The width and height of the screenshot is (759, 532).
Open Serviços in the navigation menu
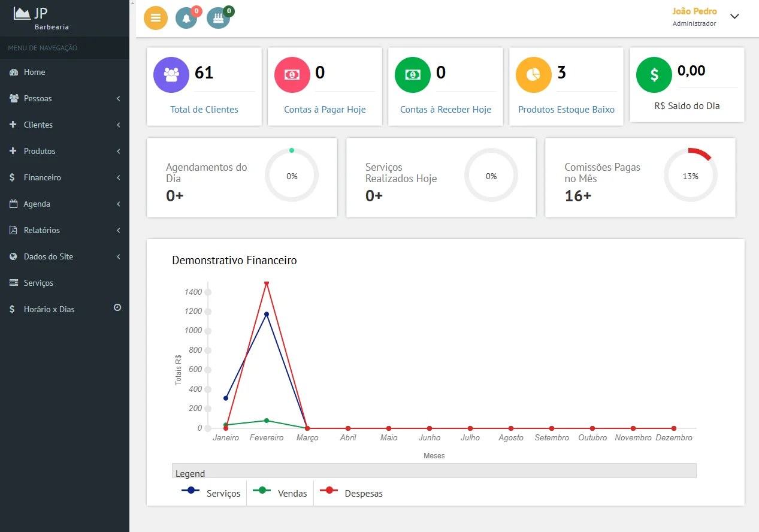coord(38,283)
